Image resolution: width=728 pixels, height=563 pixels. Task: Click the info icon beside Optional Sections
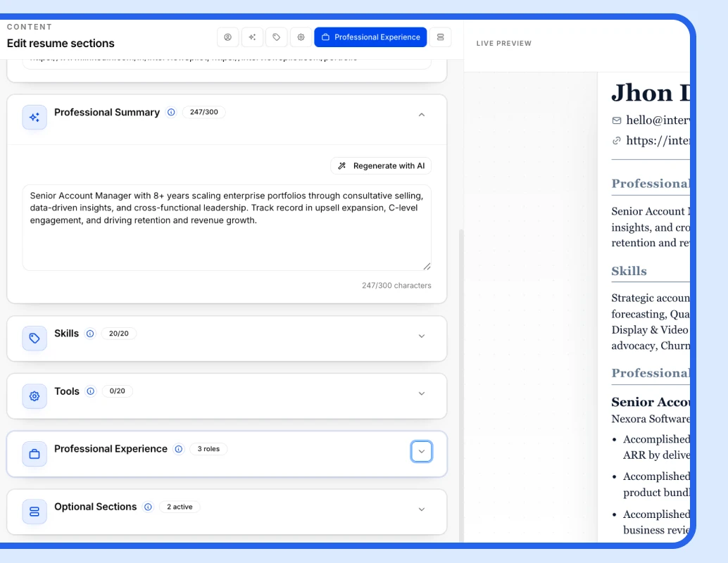[x=148, y=507]
